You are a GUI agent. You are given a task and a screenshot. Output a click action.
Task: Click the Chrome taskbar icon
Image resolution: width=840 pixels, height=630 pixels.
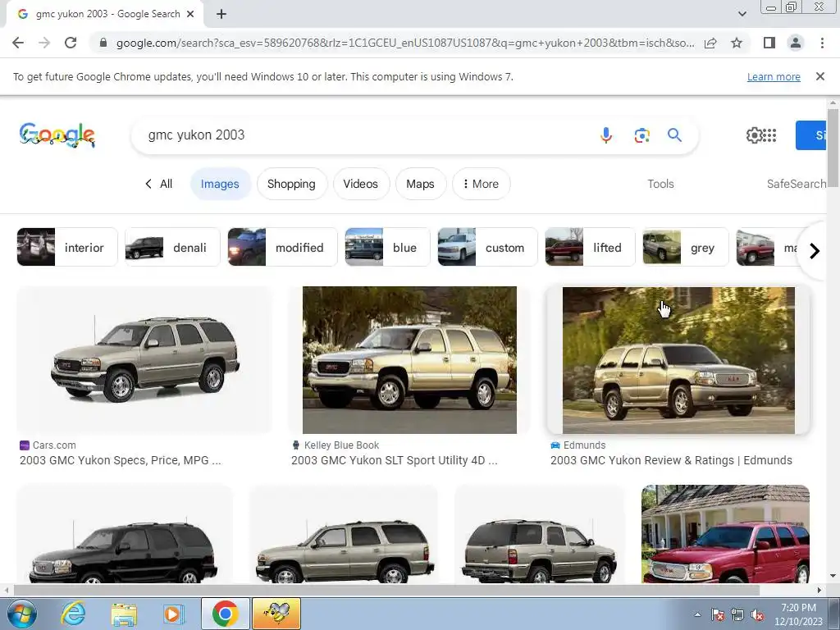tap(225, 614)
